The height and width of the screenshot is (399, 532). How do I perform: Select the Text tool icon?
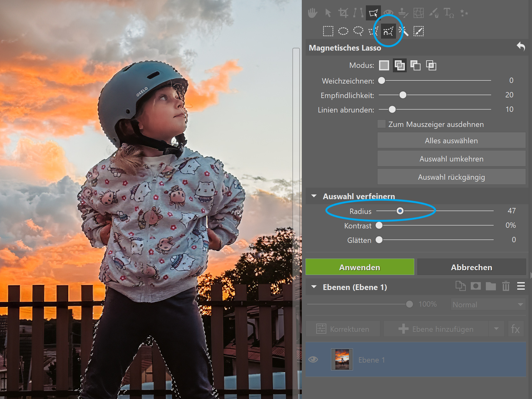[x=448, y=13]
